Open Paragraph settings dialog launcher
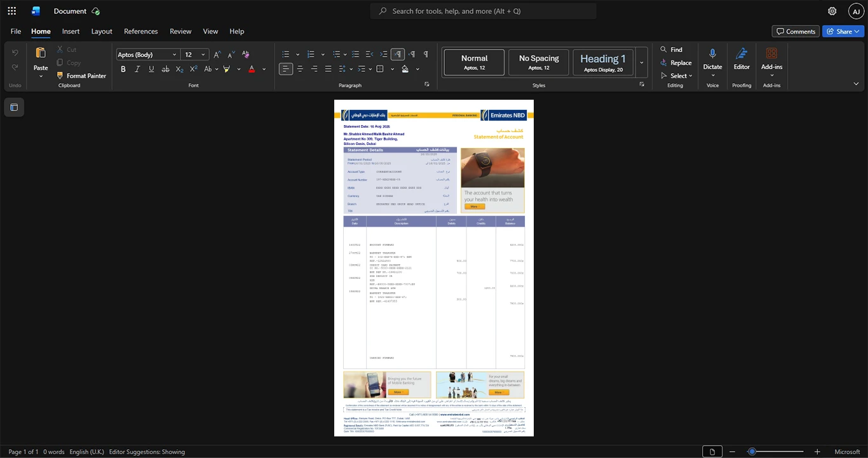This screenshot has height=458, width=868. (427, 84)
